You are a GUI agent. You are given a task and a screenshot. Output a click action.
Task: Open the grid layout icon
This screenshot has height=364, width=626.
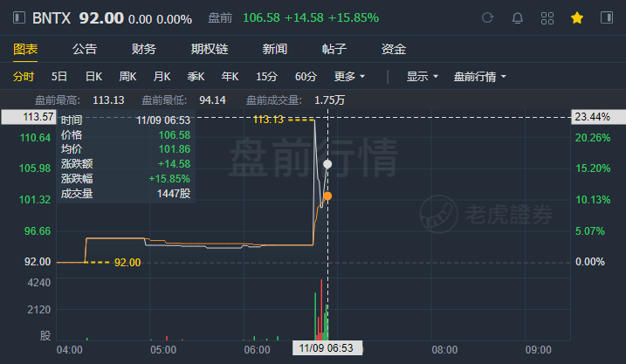click(x=547, y=18)
